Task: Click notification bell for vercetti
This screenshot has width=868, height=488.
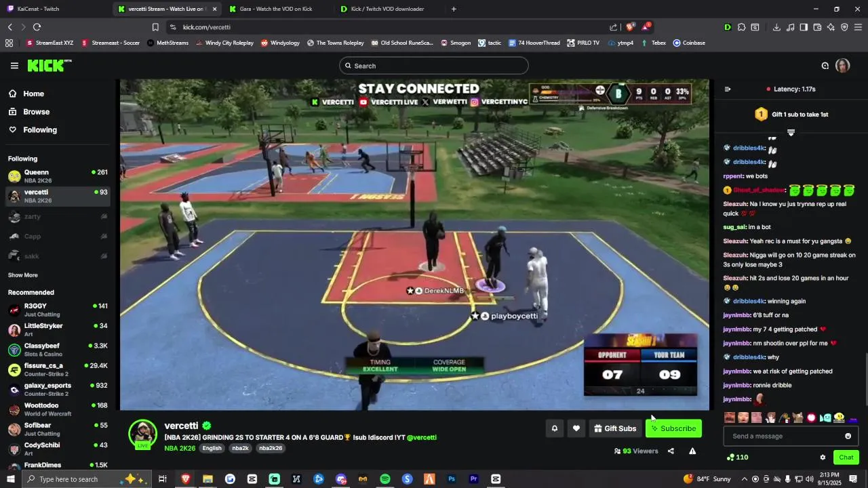Action: pos(555,428)
